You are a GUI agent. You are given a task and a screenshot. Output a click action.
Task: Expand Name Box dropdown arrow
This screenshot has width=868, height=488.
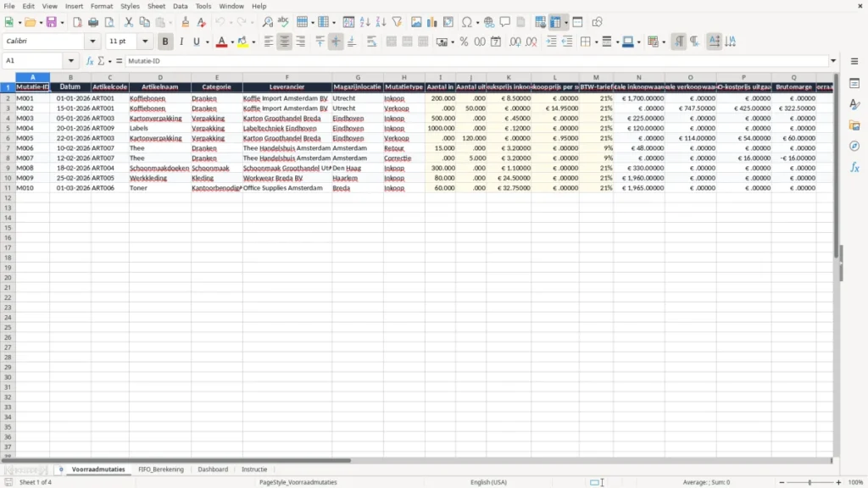(71, 61)
